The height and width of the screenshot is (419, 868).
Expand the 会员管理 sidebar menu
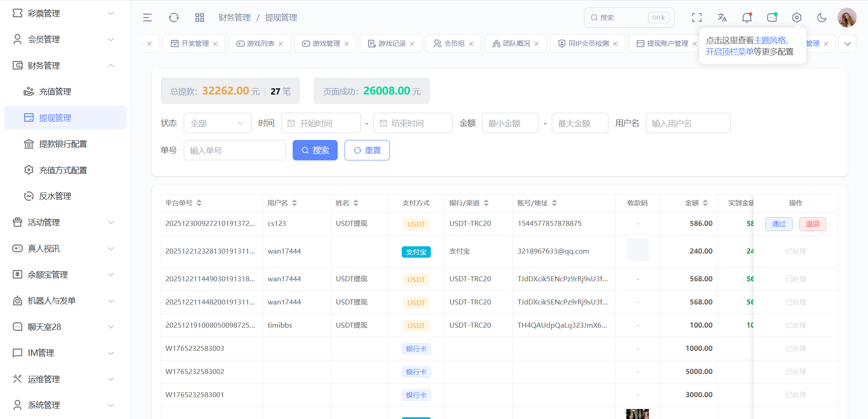click(64, 40)
